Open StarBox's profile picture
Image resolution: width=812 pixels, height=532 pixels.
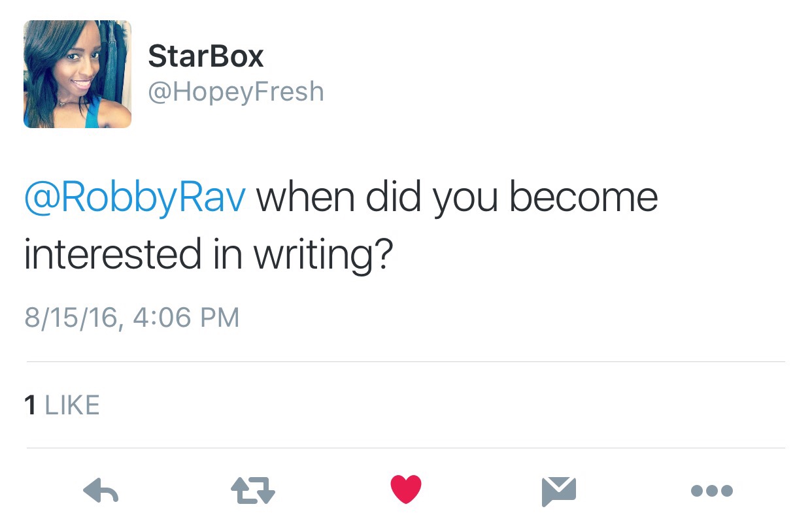point(77,74)
